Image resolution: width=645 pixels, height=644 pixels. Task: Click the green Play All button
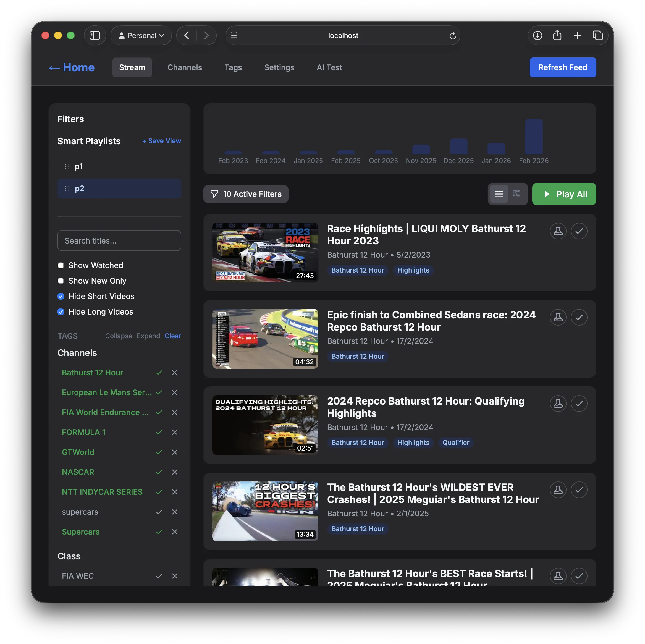564,194
